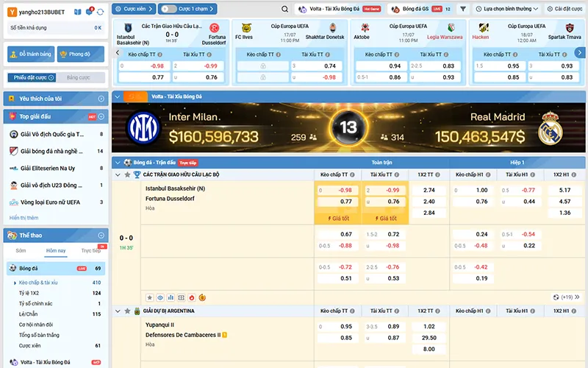Screen dimensions: 588x368
Task: Click info icon beside Kèo chấp H1 header
Action: point(488,174)
